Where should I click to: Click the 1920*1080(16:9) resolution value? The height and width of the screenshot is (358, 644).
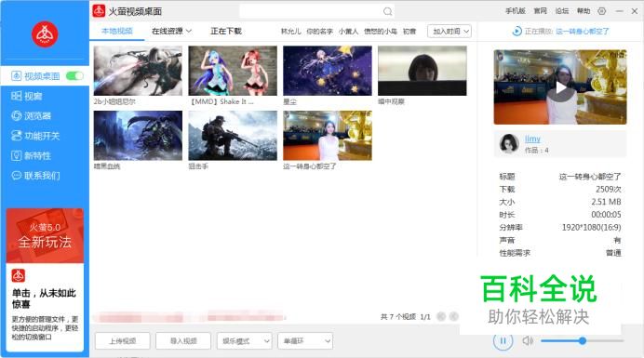[592, 228]
